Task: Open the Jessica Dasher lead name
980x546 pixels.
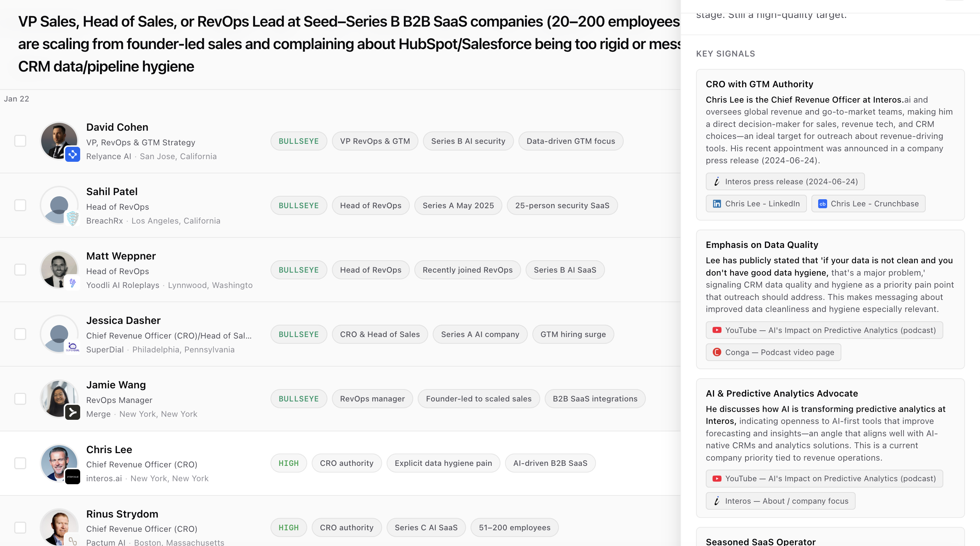Action: click(x=123, y=321)
